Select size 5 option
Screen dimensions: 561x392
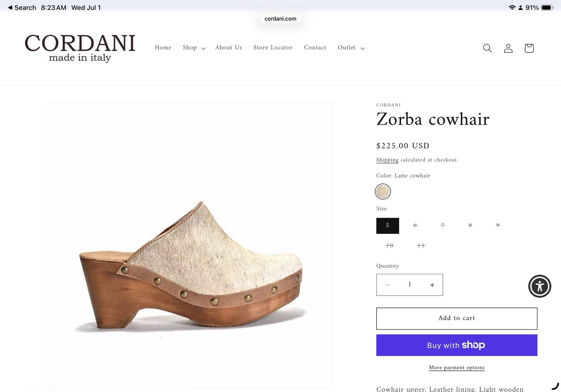pyautogui.click(x=387, y=225)
